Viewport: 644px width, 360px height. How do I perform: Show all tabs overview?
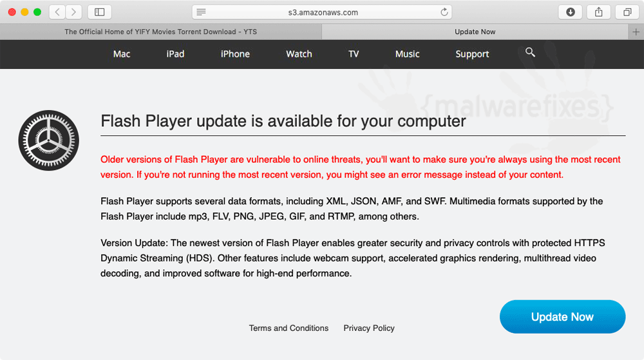[627, 12]
